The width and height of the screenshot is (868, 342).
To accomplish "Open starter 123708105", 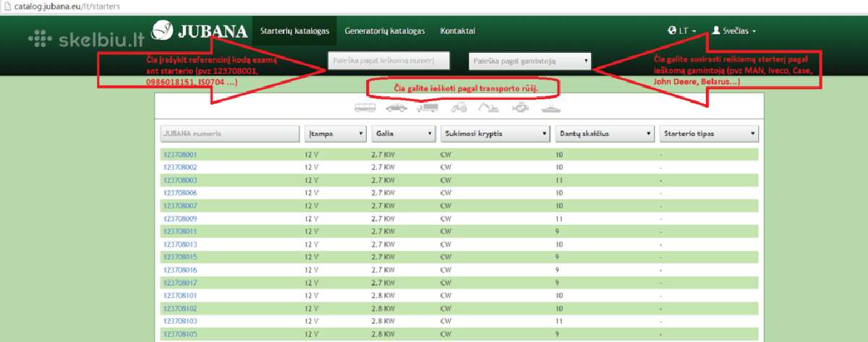I will coord(180,334).
